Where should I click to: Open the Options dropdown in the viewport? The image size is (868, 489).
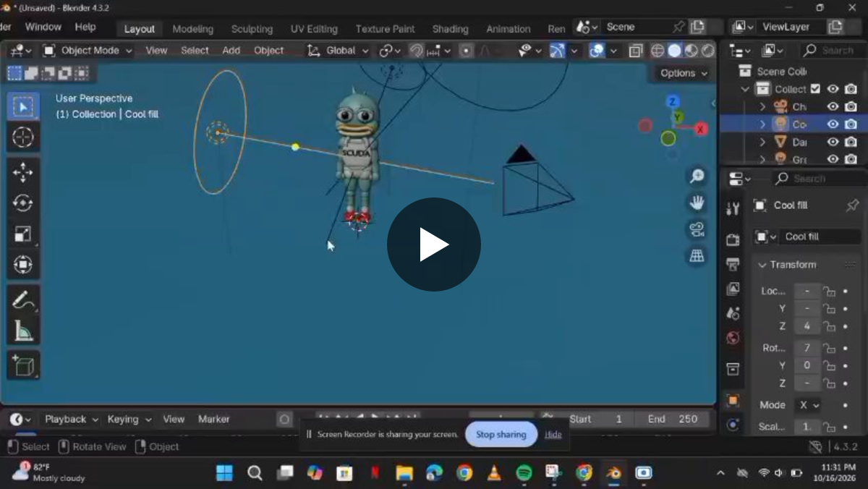684,73
